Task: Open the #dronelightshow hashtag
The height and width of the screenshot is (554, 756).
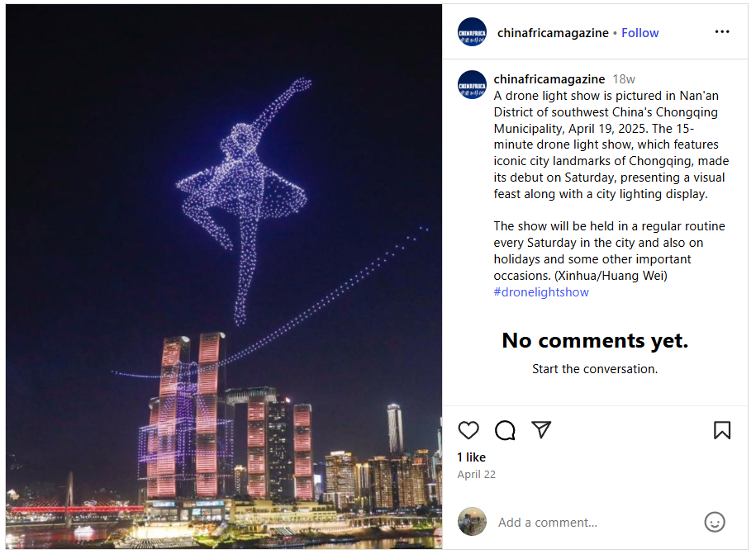Action: tap(541, 292)
